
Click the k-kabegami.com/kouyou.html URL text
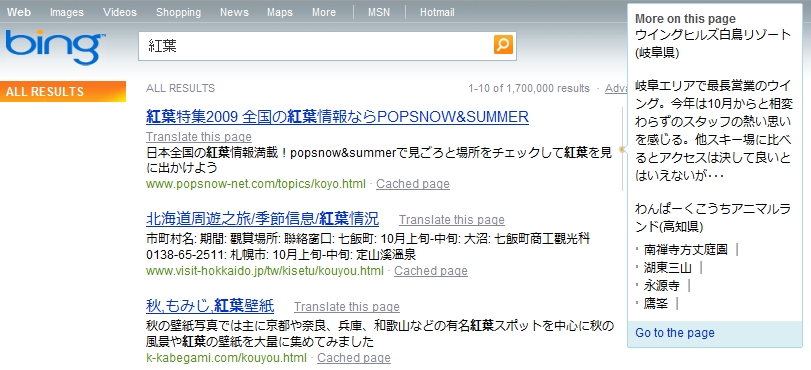coord(226,358)
